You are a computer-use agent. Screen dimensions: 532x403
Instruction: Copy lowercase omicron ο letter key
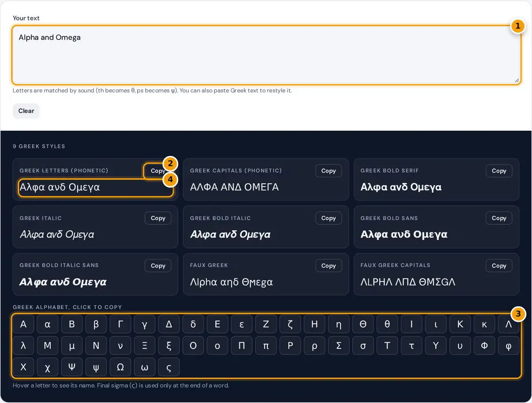(217, 346)
